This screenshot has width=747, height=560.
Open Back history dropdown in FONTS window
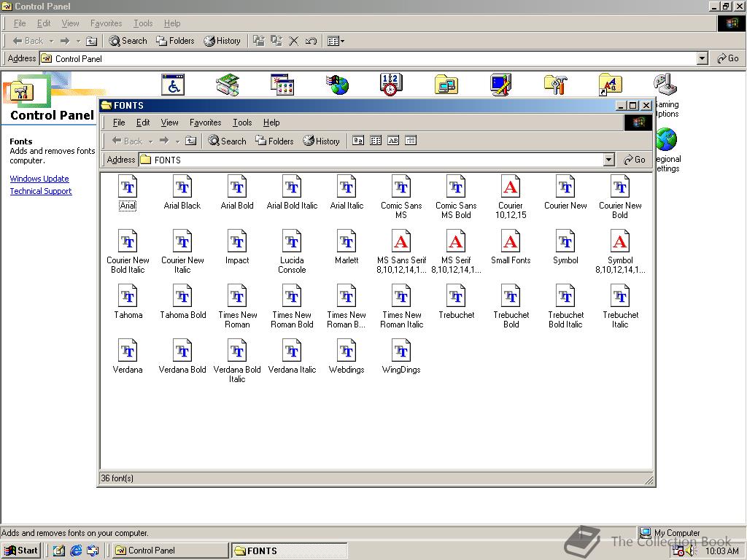[x=150, y=141]
